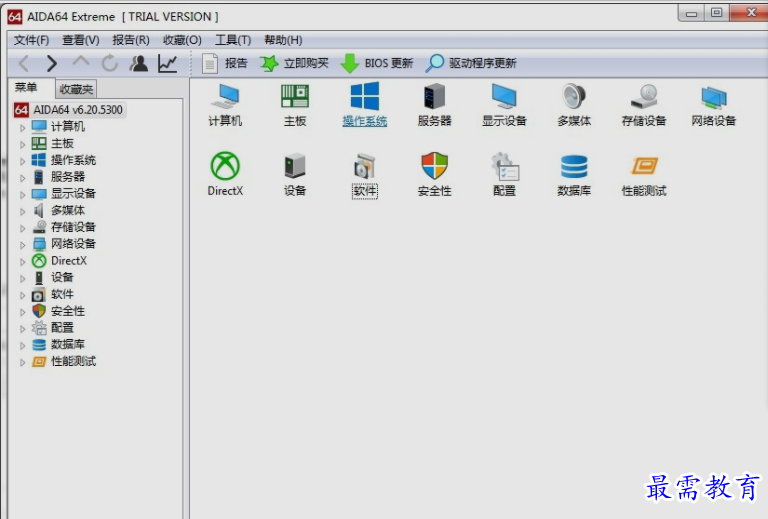The height and width of the screenshot is (519, 768).
Task: Open the 文件(F) menu
Action: click(x=31, y=40)
